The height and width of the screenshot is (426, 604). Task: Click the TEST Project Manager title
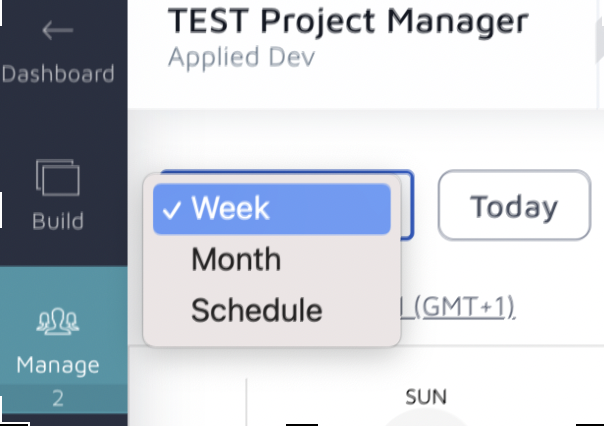click(348, 20)
